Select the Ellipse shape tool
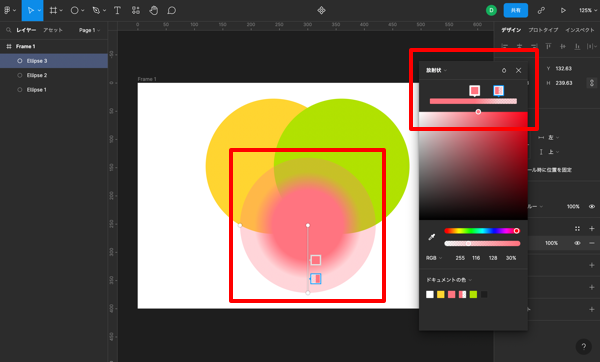The height and width of the screenshot is (362, 600). pos(74,10)
